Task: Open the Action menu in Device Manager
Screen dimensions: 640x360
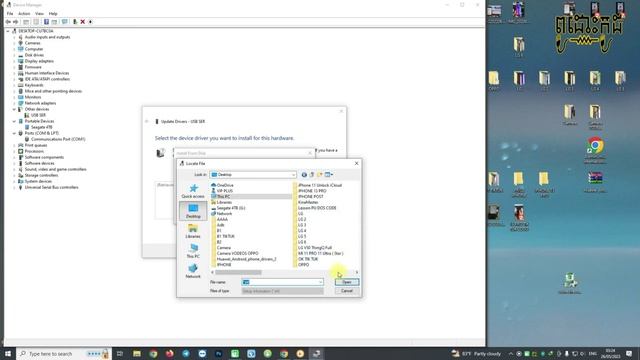Action: 24,13
